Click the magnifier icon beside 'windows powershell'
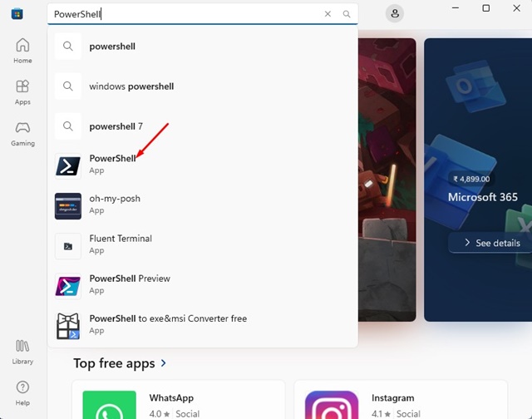 pyautogui.click(x=68, y=86)
